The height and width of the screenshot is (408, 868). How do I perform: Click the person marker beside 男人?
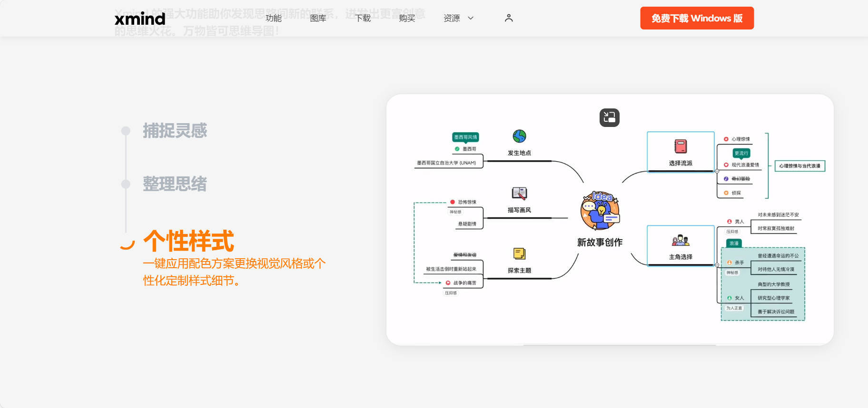[730, 222]
